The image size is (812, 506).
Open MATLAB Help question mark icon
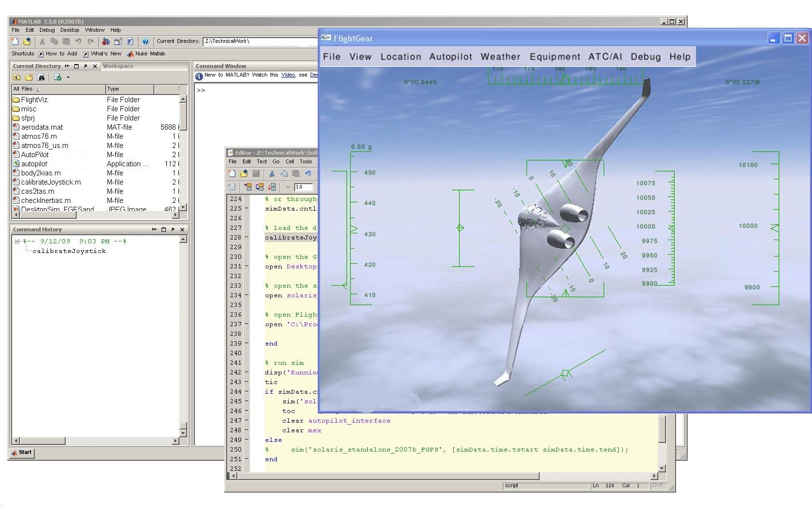pos(146,41)
